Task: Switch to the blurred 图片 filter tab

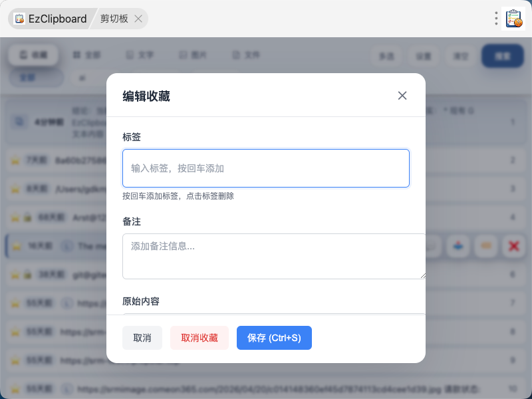Action: click(193, 55)
